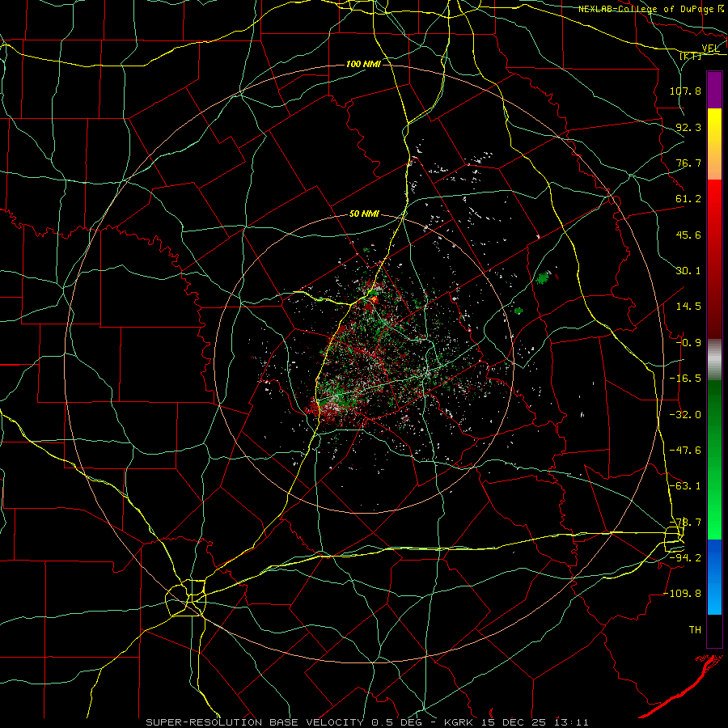The width and height of the screenshot is (728, 728).
Task: Select the -109.8 legend value
Action: point(682,594)
